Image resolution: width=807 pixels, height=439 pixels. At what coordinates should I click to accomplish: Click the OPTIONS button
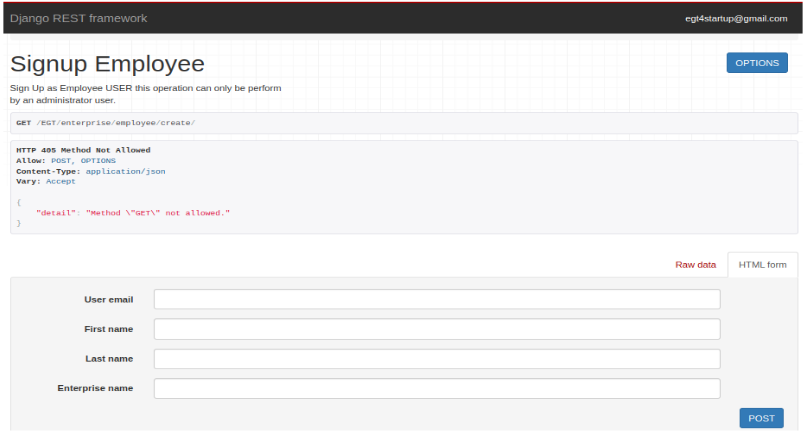757,63
